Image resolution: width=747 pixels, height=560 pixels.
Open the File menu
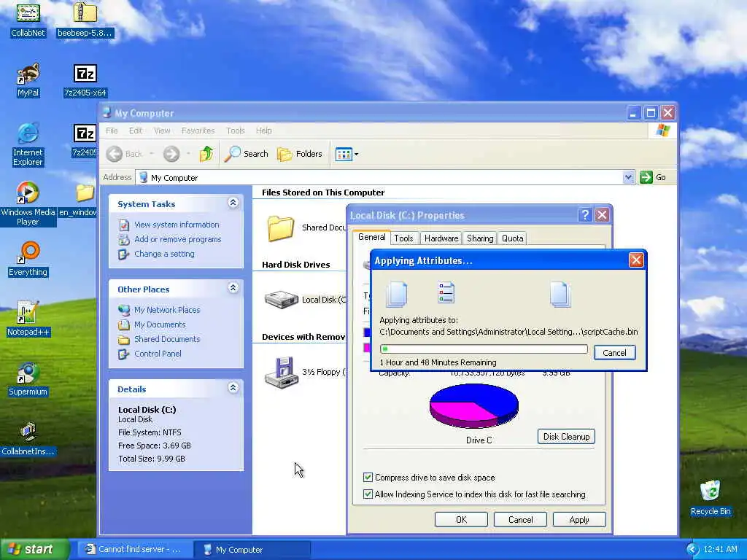pyautogui.click(x=112, y=131)
